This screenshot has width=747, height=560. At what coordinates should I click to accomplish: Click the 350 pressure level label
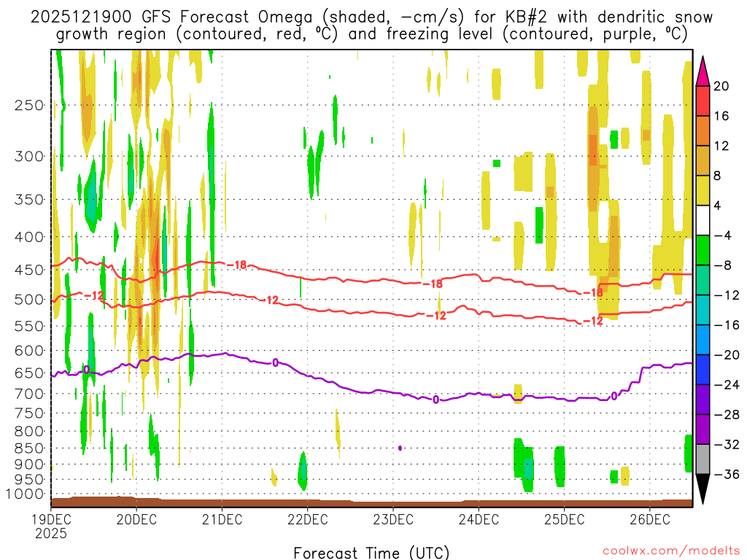29,199
